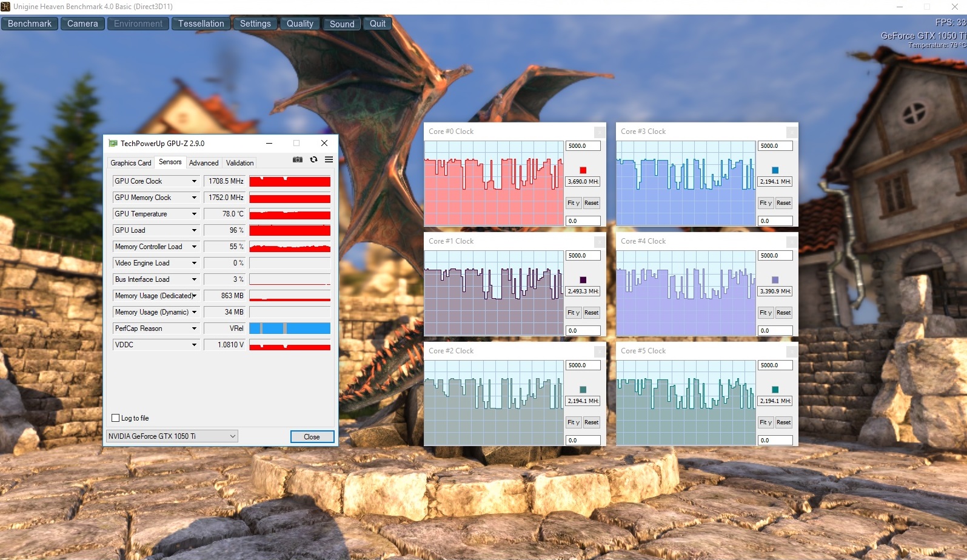This screenshot has width=967, height=560.
Task: Click the GPU-Z Close button
Action: click(x=312, y=436)
